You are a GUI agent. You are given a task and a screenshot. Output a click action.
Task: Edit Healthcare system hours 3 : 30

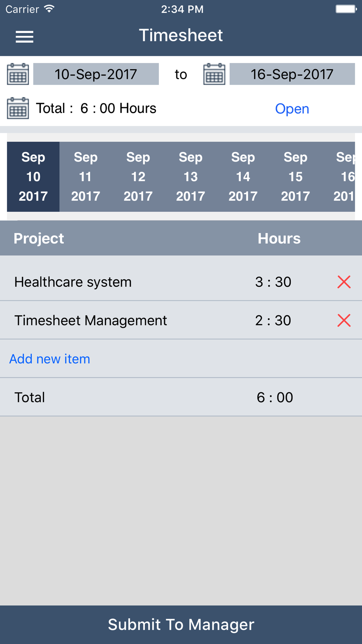pyautogui.click(x=273, y=282)
